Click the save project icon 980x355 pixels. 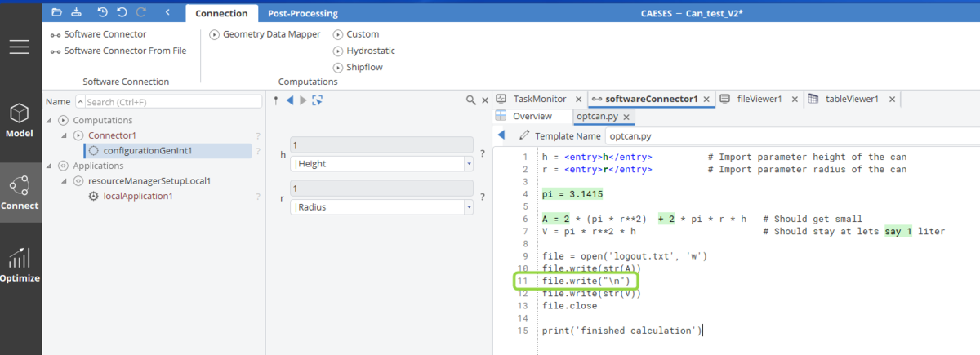pos(77,12)
